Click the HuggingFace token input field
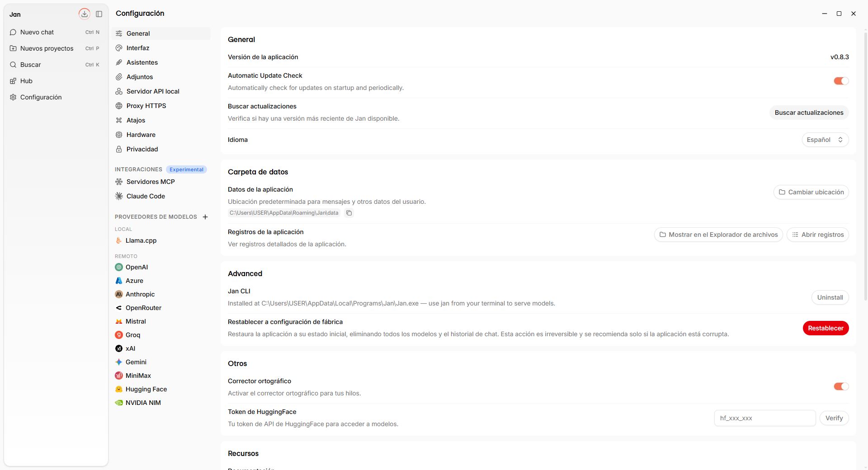The height and width of the screenshot is (470, 868). [x=765, y=418]
